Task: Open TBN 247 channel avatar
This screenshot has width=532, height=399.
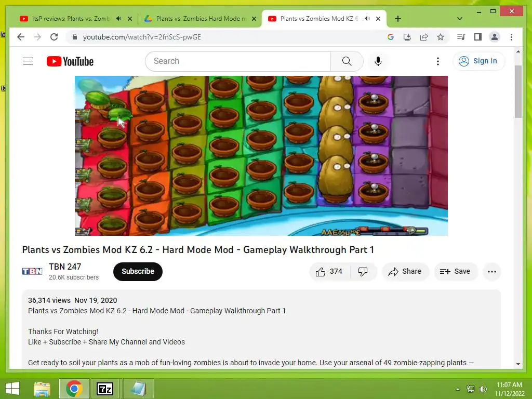Action: [x=32, y=271]
